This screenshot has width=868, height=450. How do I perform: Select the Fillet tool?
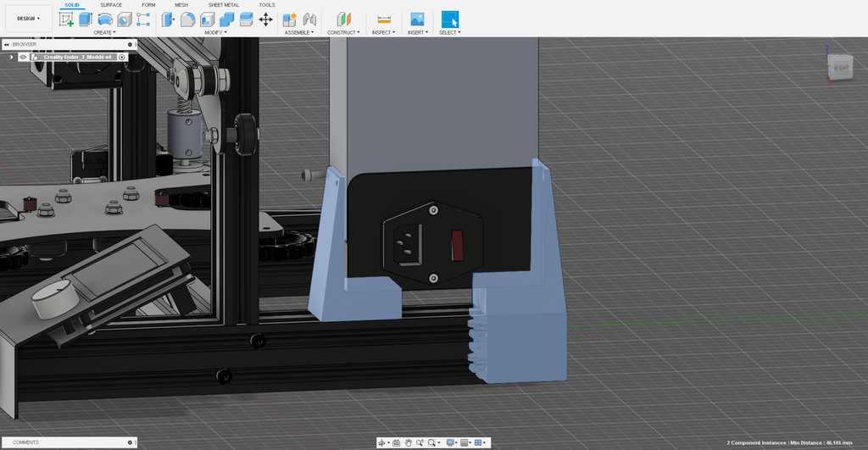click(187, 19)
